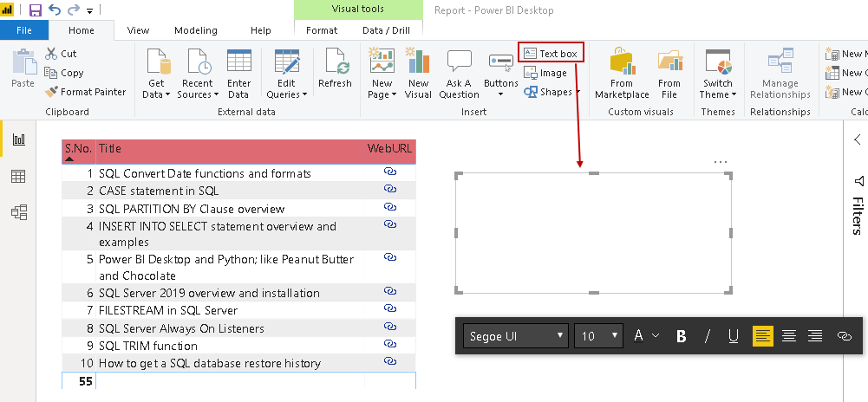Open the link for SQL PARTITION BY Clause
The image size is (868, 402).
[x=390, y=207]
